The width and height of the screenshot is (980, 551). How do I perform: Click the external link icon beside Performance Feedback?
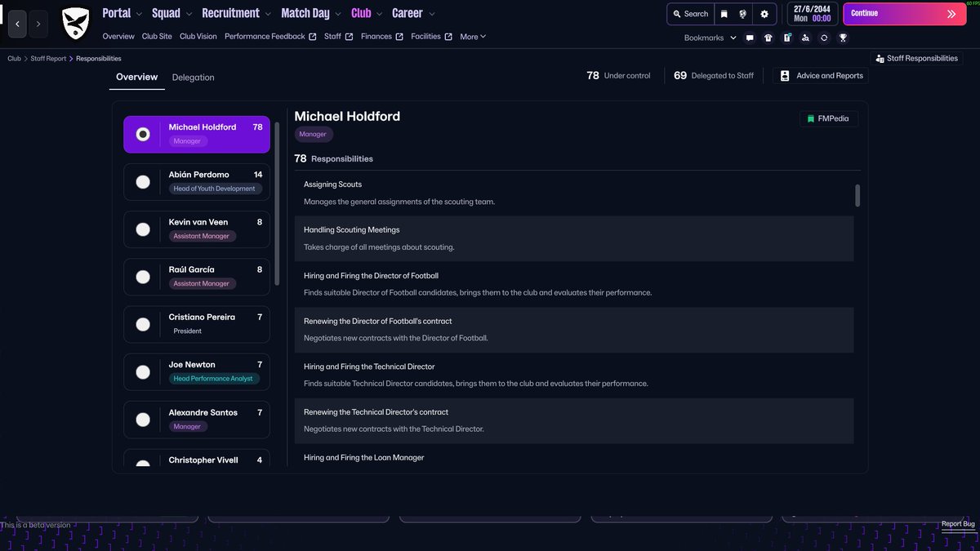click(x=313, y=37)
